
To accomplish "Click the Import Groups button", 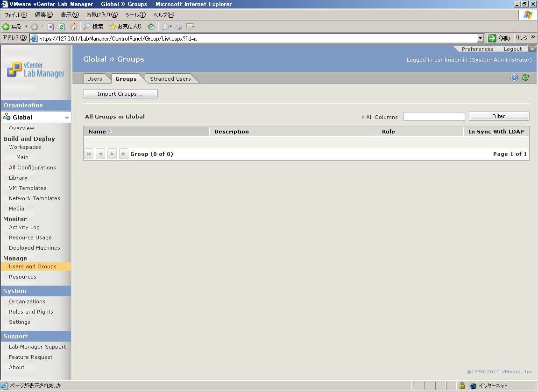I will [x=120, y=94].
